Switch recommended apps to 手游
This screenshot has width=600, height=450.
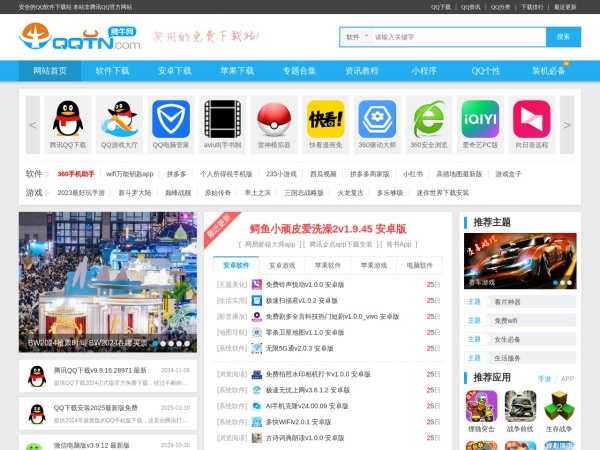(x=544, y=379)
